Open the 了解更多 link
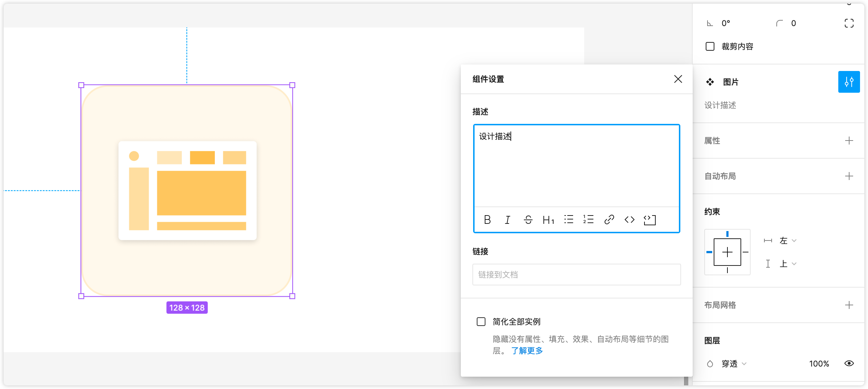 pyautogui.click(x=527, y=351)
